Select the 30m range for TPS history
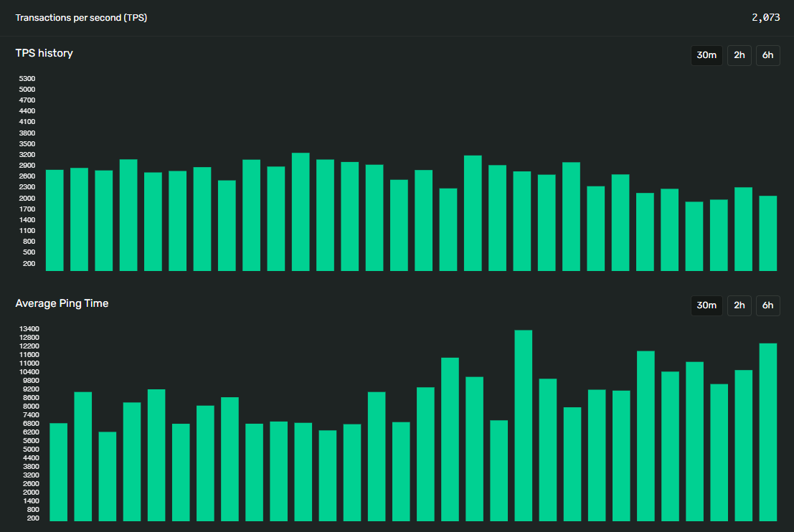The image size is (794, 532). (x=706, y=55)
